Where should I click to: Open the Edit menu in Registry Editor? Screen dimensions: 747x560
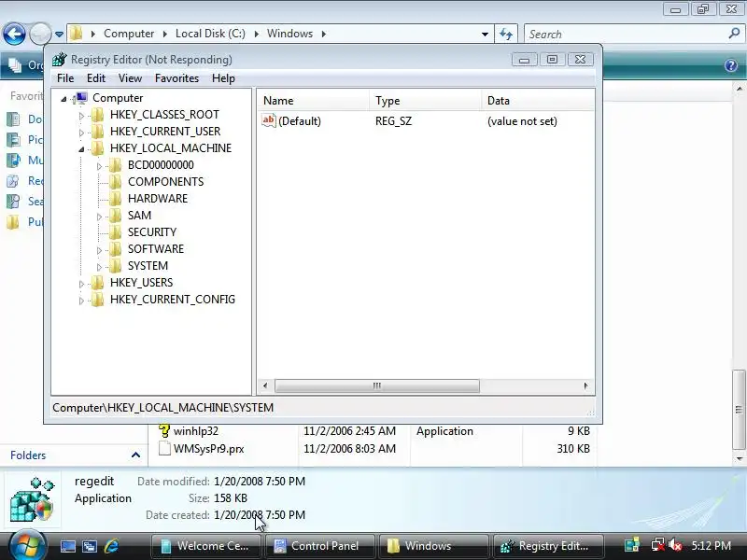click(x=96, y=78)
